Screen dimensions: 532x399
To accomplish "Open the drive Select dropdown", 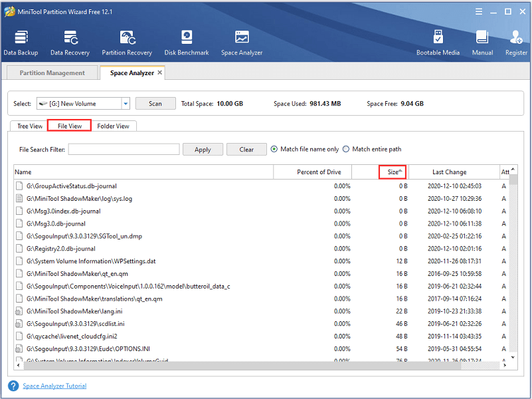I will point(126,104).
